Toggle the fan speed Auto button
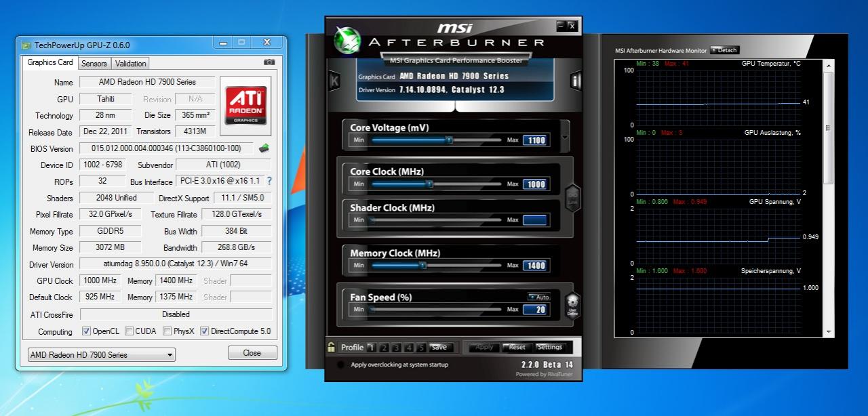The width and height of the screenshot is (868, 416). tap(540, 297)
